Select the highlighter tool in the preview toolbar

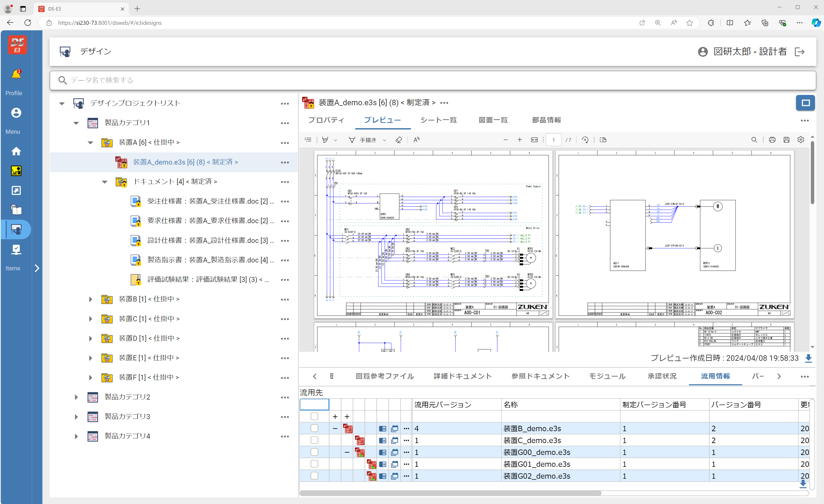tap(325, 140)
